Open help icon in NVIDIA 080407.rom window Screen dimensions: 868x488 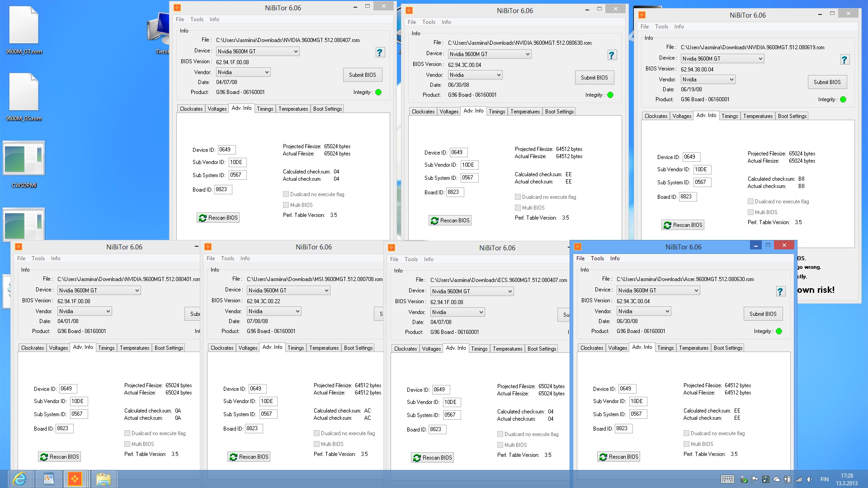click(380, 52)
